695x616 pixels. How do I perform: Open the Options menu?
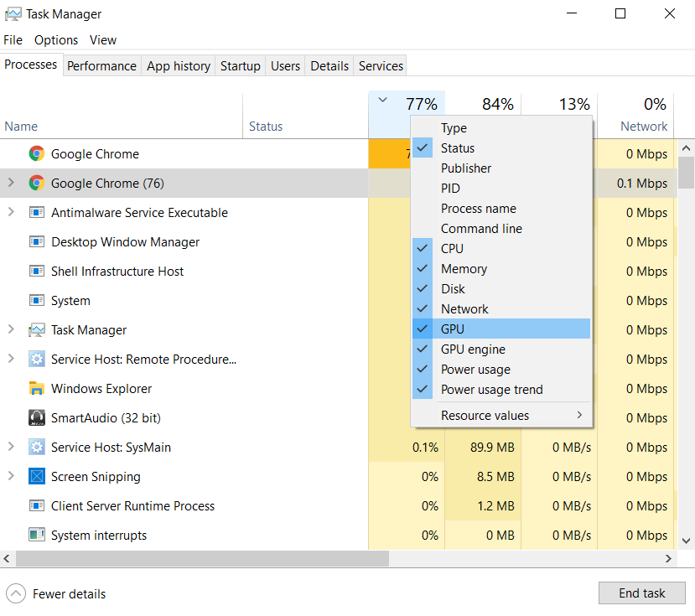pyautogui.click(x=56, y=40)
